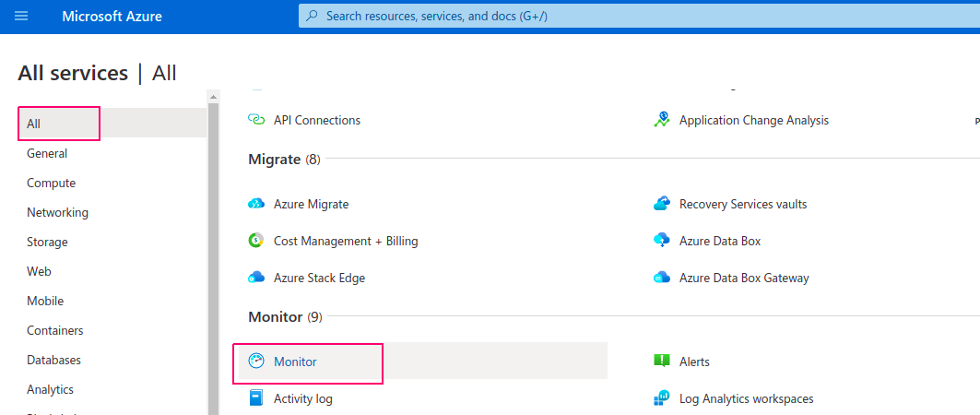Click the Log Analytics workspaces icon
Image resolution: width=980 pixels, height=415 pixels.
point(662,398)
